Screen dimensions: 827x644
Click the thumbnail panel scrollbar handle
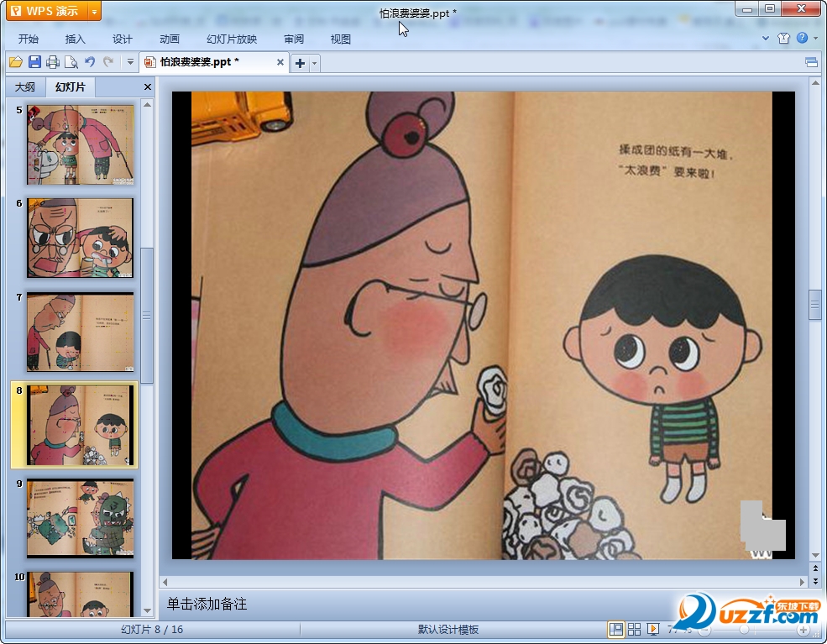tap(147, 316)
